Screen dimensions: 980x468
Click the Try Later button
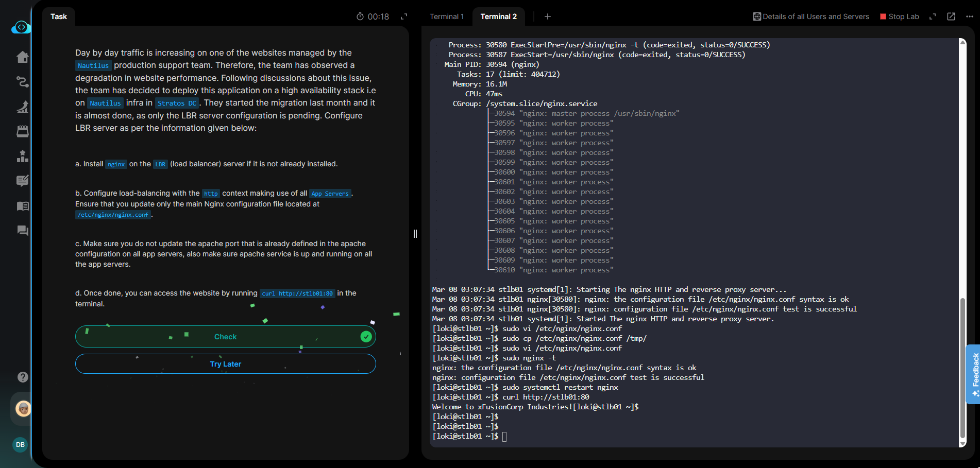[225, 364]
